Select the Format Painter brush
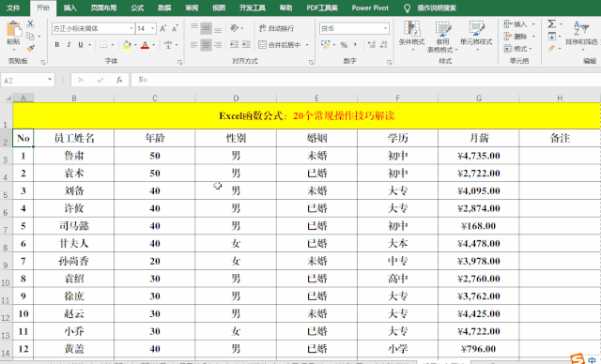Screen dimensions: 601x364 pyautogui.click(x=30, y=48)
